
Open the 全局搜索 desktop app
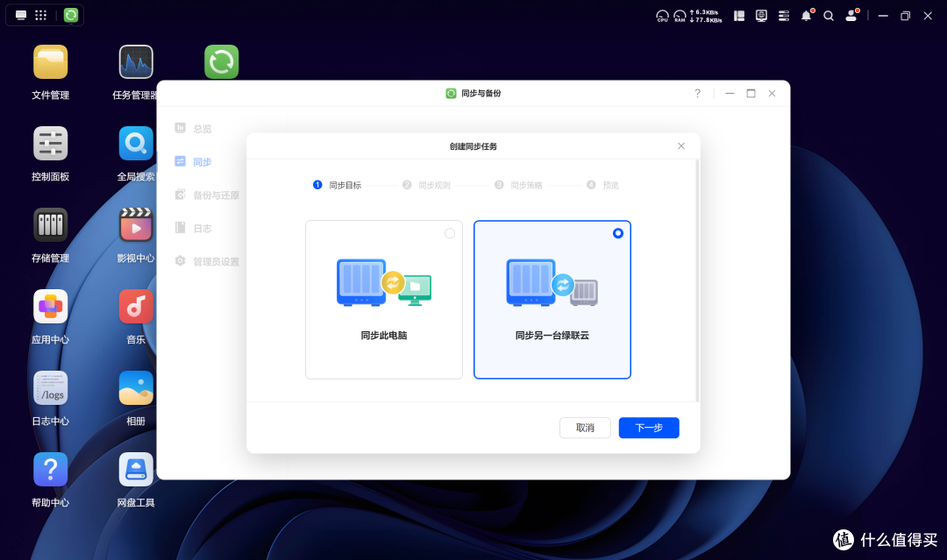[x=136, y=144]
